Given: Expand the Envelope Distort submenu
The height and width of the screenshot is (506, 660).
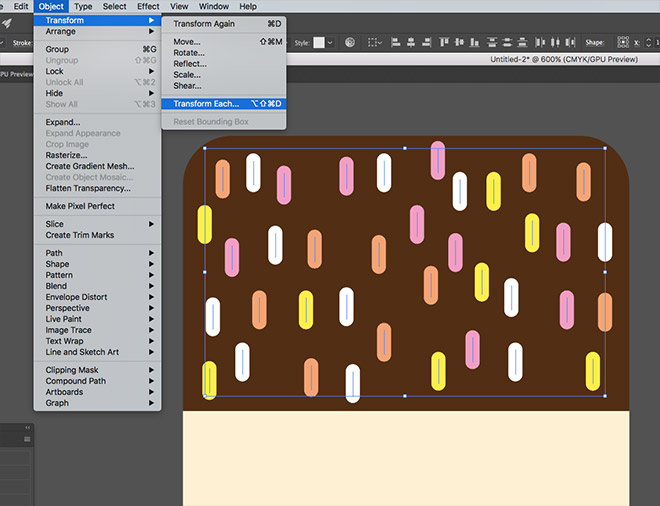Looking at the screenshot, I should [x=97, y=297].
